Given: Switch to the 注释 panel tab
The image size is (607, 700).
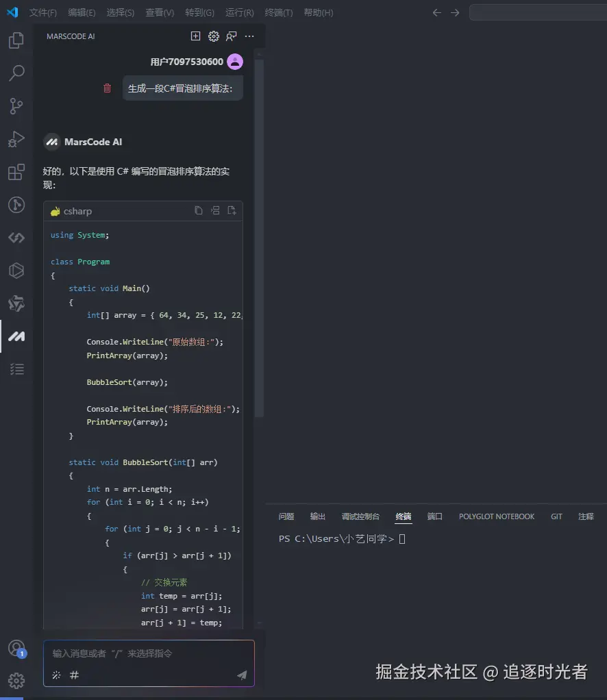Looking at the screenshot, I should [x=586, y=516].
